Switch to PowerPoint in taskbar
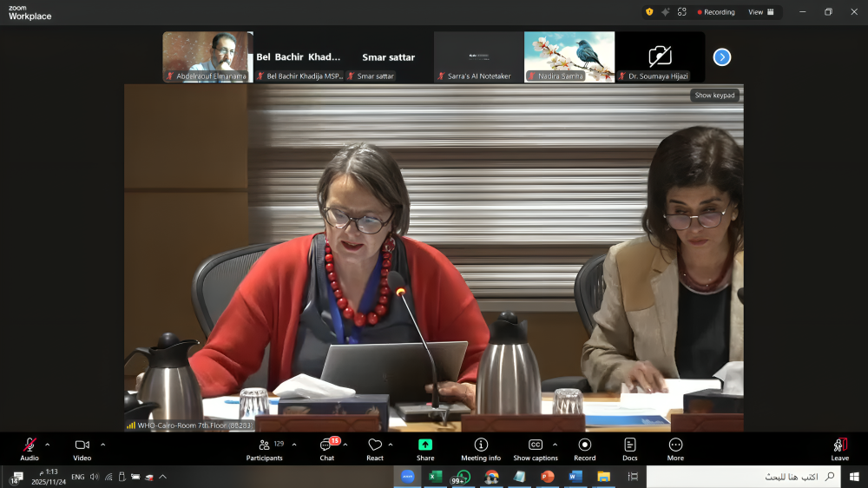This screenshot has width=868, height=488. click(x=548, y=477)
